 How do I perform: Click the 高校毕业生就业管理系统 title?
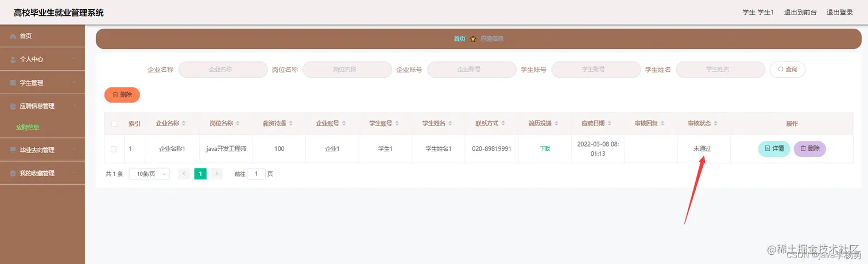(x=59, y=13)
